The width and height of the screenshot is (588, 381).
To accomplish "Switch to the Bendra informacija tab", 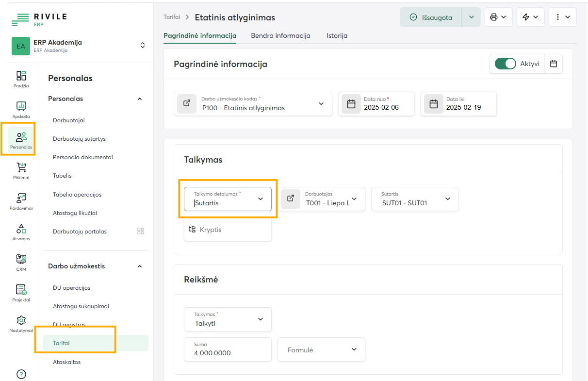I will [x=280, y=35].
